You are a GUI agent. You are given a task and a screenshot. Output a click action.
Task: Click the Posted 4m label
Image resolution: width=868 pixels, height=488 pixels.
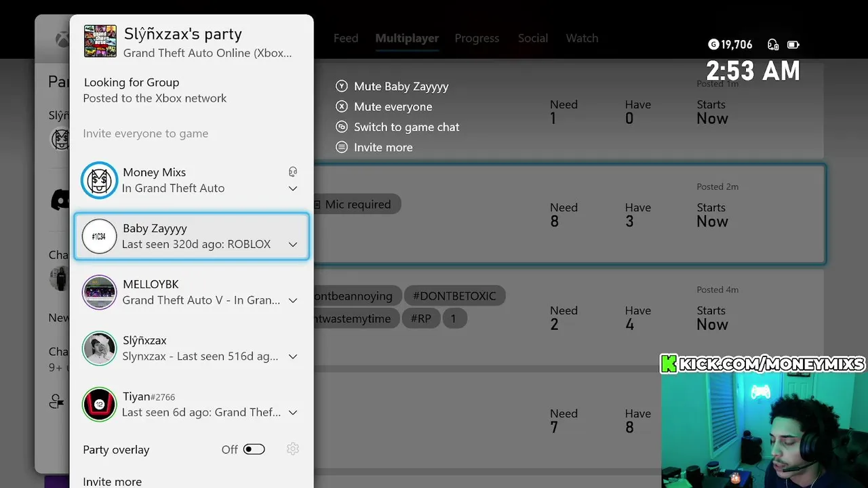coord(717,289)
